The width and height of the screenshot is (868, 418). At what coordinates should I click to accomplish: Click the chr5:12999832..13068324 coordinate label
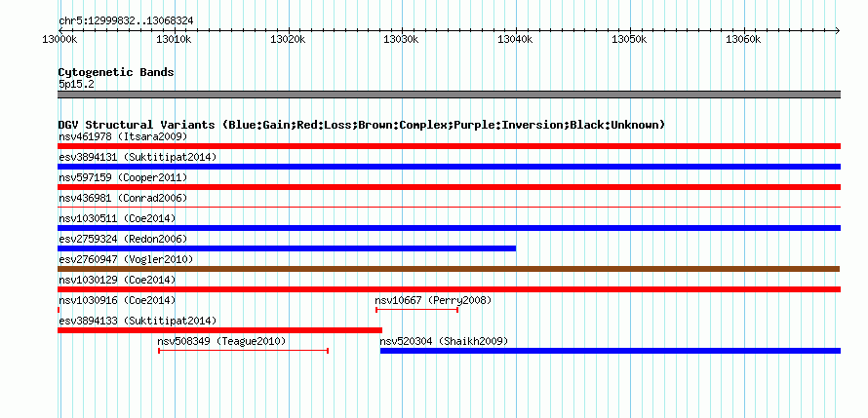click(126, 21)
